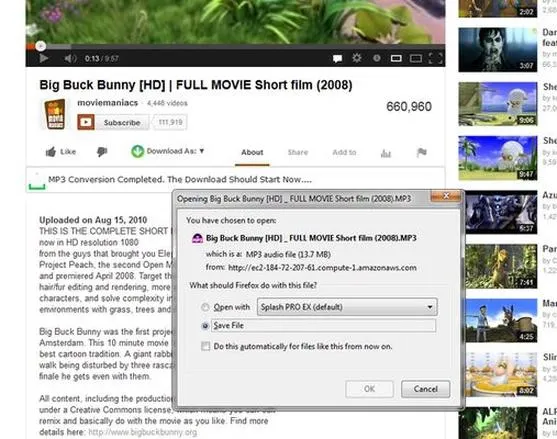The image size is (557, 439).
Task: Select the Open with radio button
Action: 205,307
